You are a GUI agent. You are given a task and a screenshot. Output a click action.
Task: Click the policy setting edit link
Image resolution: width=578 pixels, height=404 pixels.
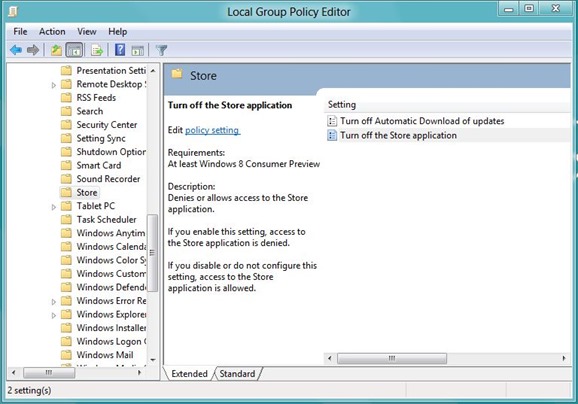click(x=212, y=130)
